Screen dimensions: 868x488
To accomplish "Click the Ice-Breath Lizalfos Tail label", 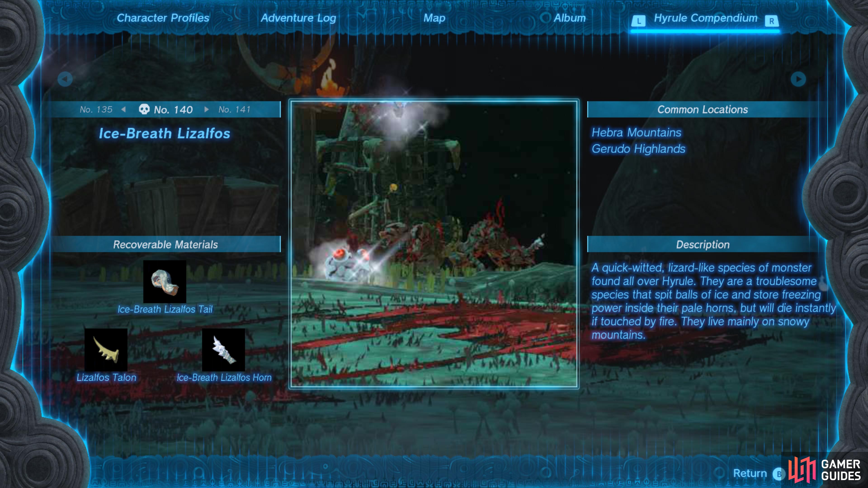I will pyautogui.click(x=165, y=309).
